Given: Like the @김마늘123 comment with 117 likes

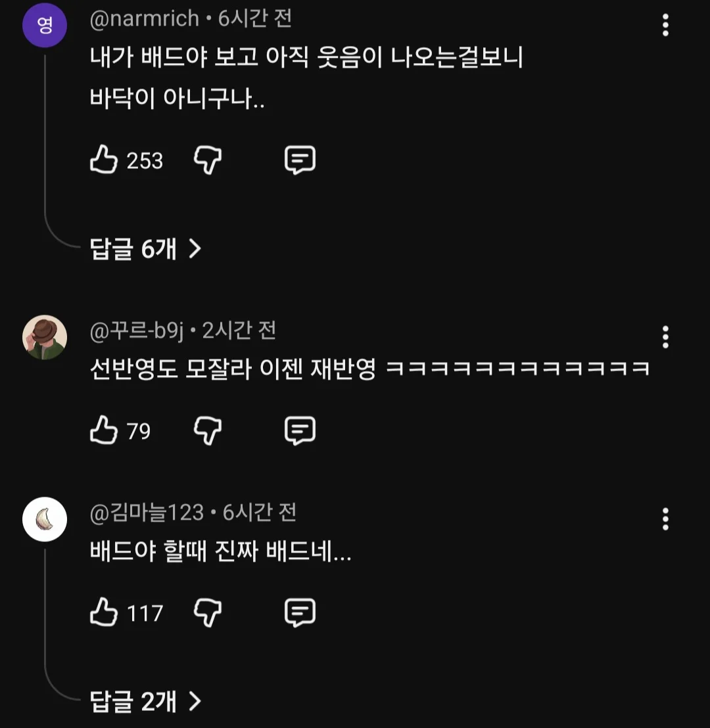Looking at the screenshot, I should 104,612.
